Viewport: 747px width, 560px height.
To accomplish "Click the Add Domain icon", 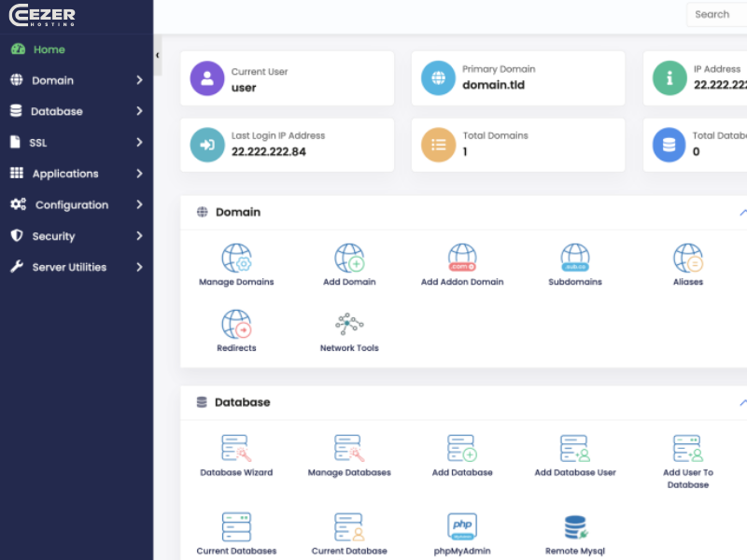I will pos(349,261).
